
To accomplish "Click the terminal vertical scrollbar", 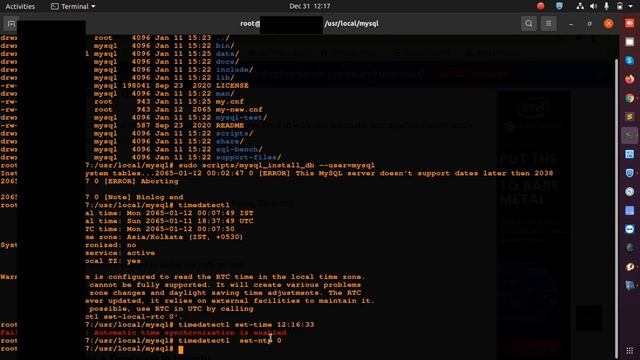I will click(x=616, y=208).
